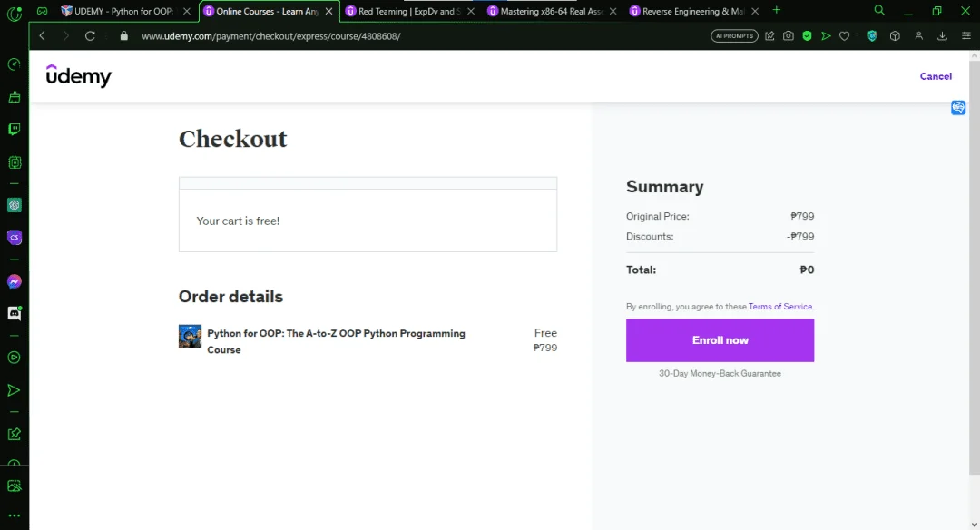Screen dimensions: 980x530
Task: Open Twitch panel in sidebar
Action: (x=14, y=130)
